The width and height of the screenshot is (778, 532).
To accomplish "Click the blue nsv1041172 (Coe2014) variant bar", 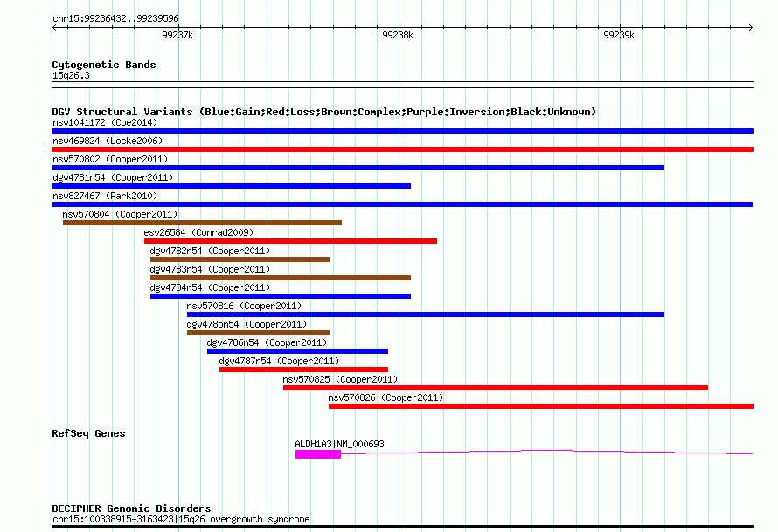I will pyautogui.click(x=402, y=131).
